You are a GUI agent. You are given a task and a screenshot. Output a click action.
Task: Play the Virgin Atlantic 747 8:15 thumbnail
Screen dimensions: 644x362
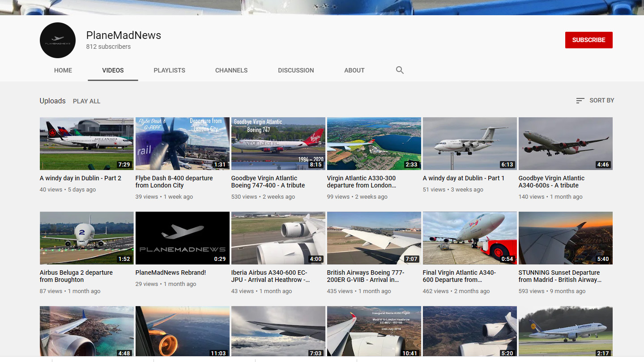point(278,144)
